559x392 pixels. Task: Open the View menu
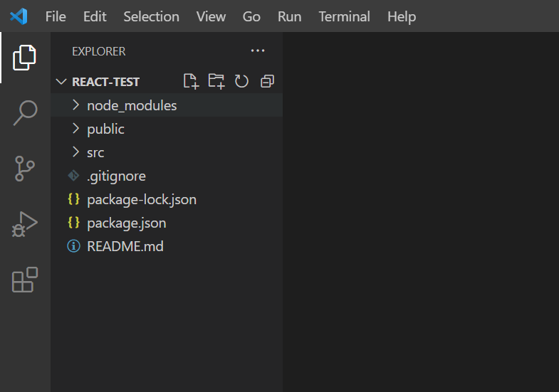point(211,16)
